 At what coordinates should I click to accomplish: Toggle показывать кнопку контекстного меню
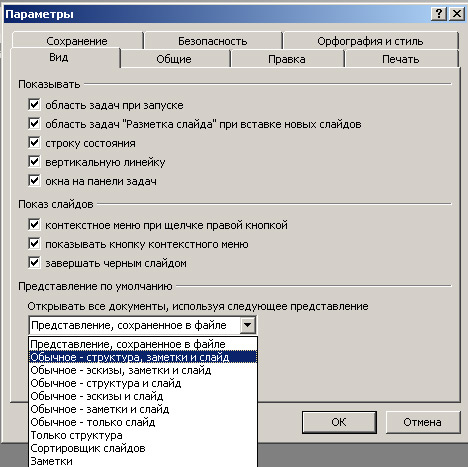(x=34, y=244)
